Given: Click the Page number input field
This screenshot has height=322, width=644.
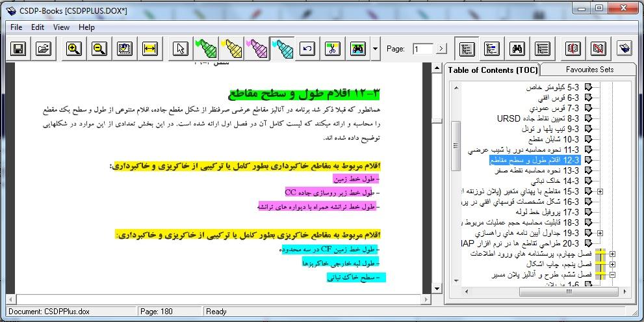Looking at the screenshot, I should point(423,49).
